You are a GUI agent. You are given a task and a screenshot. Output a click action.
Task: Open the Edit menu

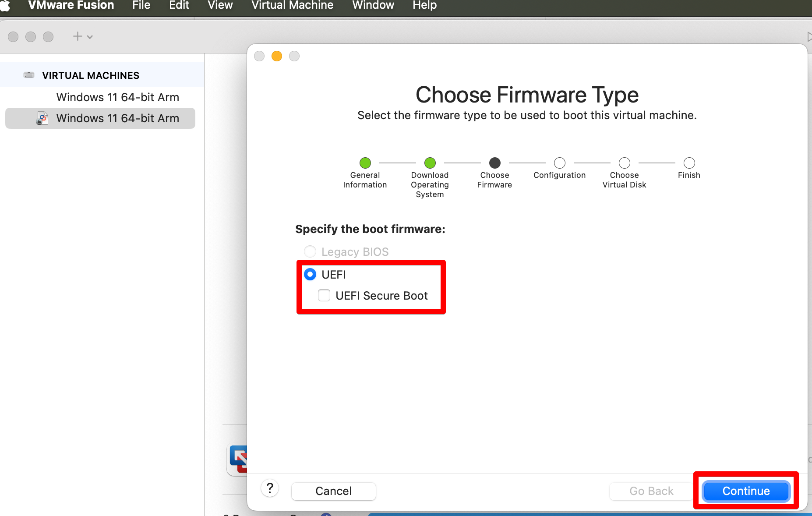coord(179,5)
